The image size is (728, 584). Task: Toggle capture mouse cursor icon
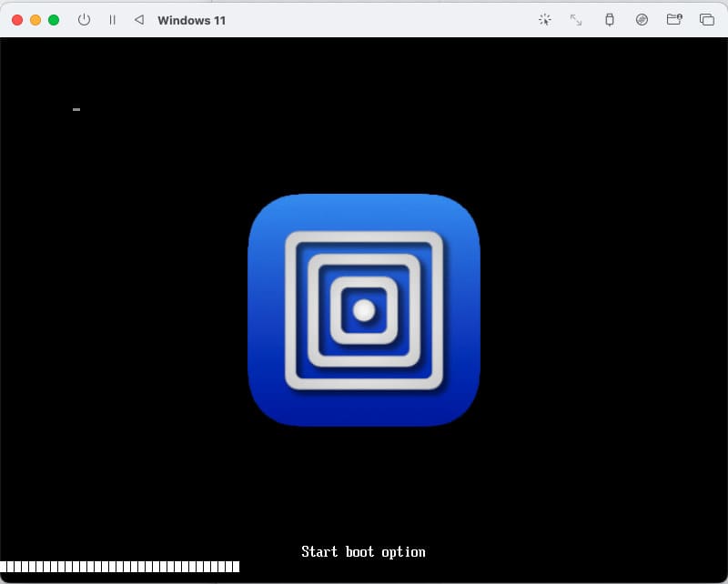[544, 19]
